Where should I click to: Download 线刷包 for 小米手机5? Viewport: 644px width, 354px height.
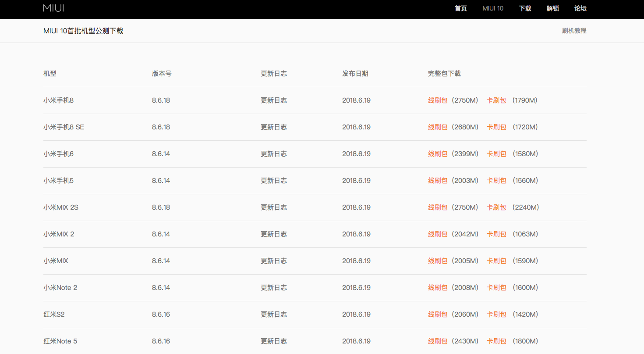(438, 181)
